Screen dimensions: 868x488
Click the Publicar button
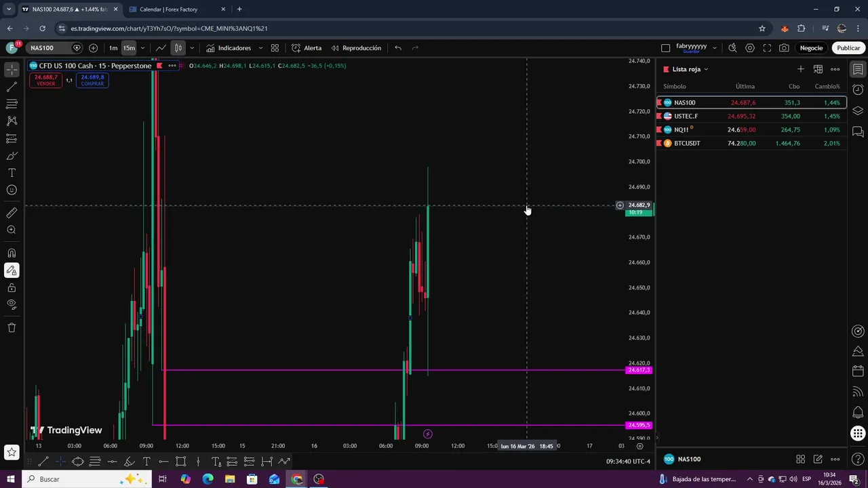[x=848, y=48]
